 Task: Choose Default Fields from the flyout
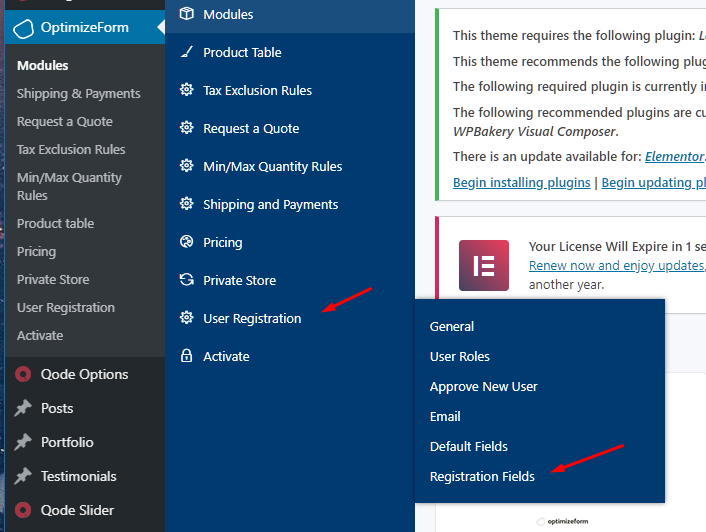469,446
